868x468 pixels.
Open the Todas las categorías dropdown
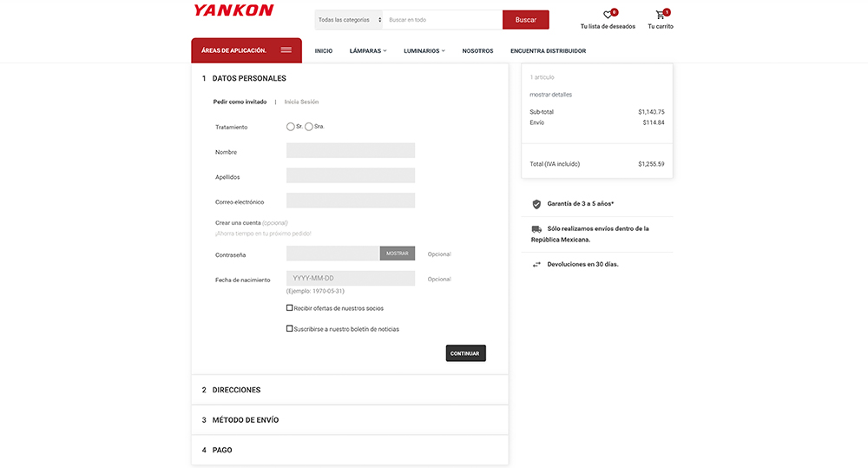pos(349,20)
